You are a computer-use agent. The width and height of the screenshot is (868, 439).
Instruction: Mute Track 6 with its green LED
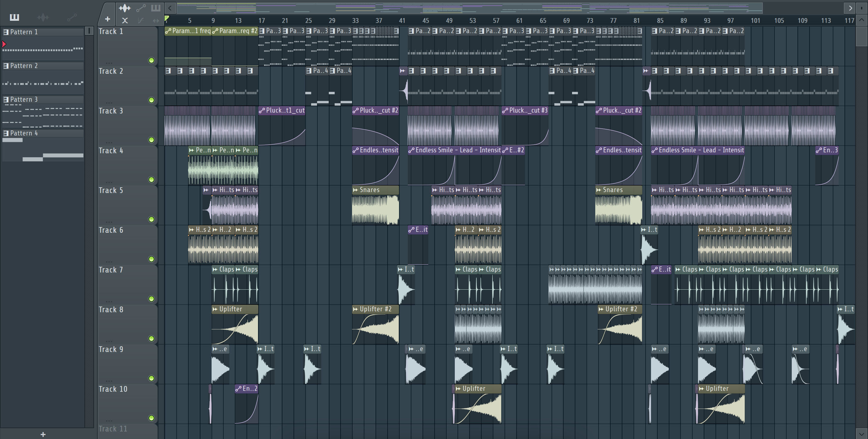pyautogui.click(x=151, y=259)
